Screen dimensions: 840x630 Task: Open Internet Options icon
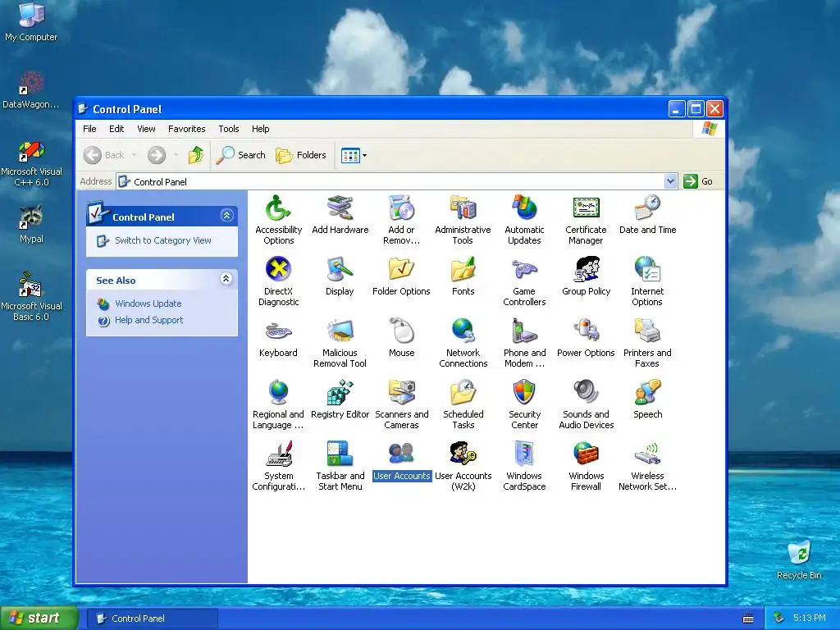(x=647, y=269)
